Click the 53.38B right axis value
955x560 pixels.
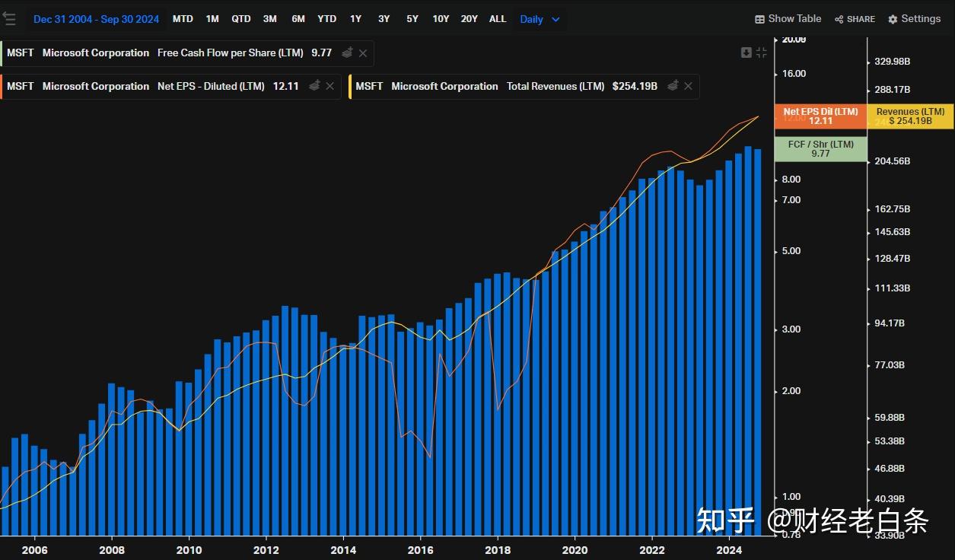(890, 441)
